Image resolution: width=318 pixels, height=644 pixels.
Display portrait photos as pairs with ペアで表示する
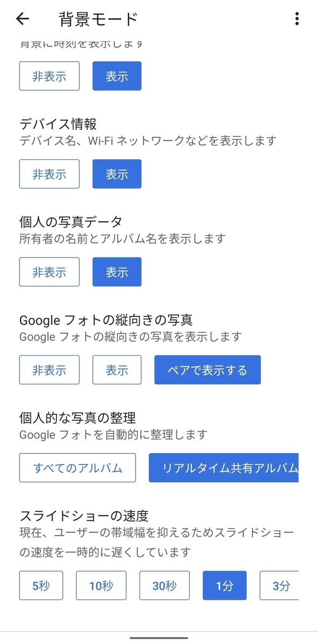(207, 370)
